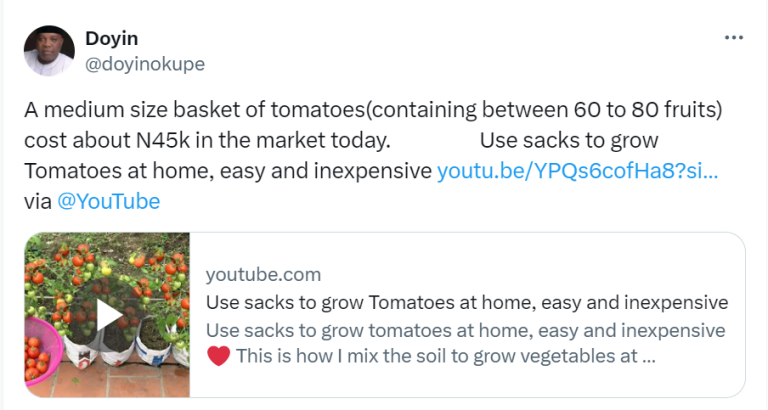Open the @doyinokupe handle
Image resolution: width=768 pixels, height=410 pixels.
(144, 63)
